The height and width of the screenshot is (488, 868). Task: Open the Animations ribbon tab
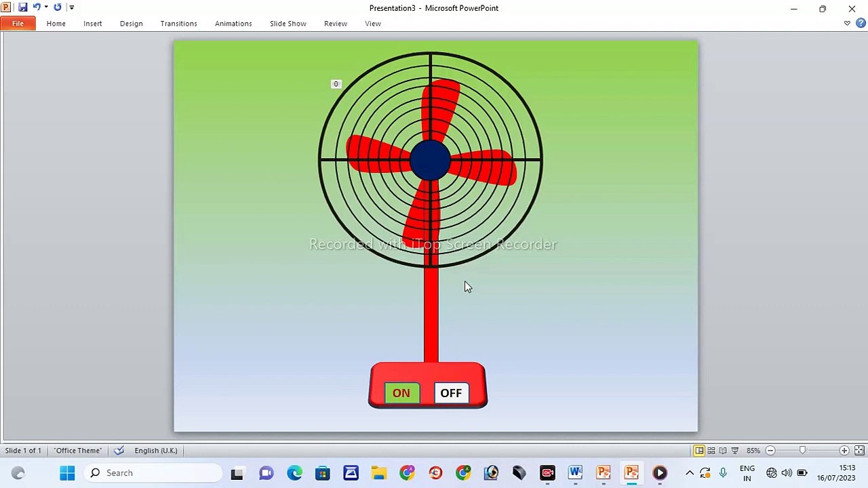click(x=233, y=24)
